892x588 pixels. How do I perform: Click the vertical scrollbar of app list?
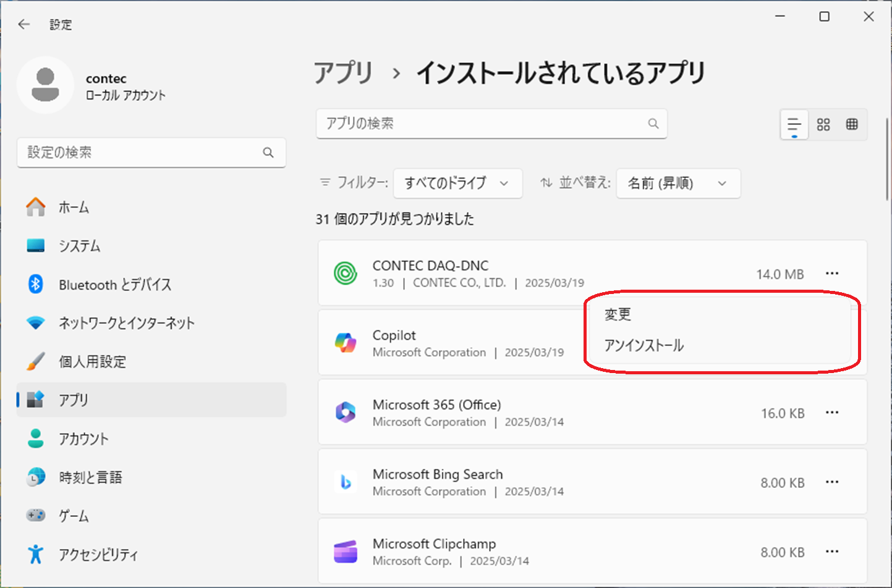pos(887,159)
